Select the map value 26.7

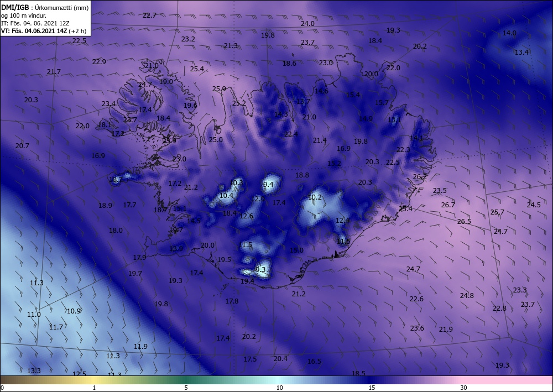[448, 205]
